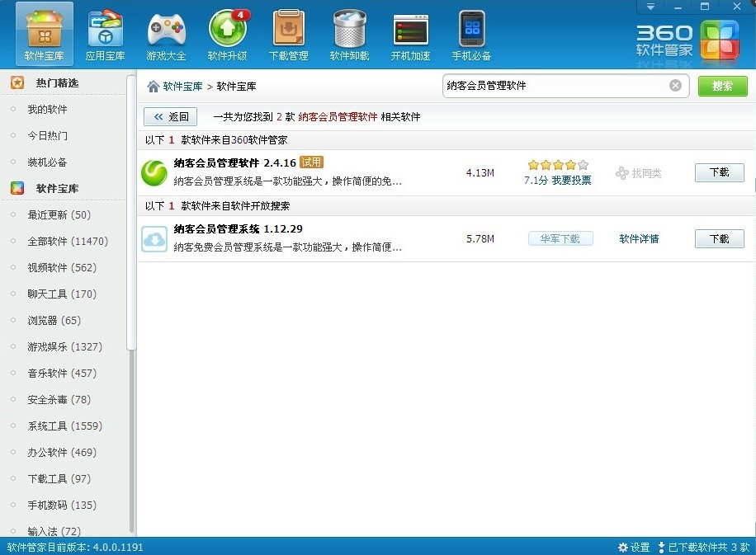
Task: Select 视频软件 (562) category
Action: 62,268
